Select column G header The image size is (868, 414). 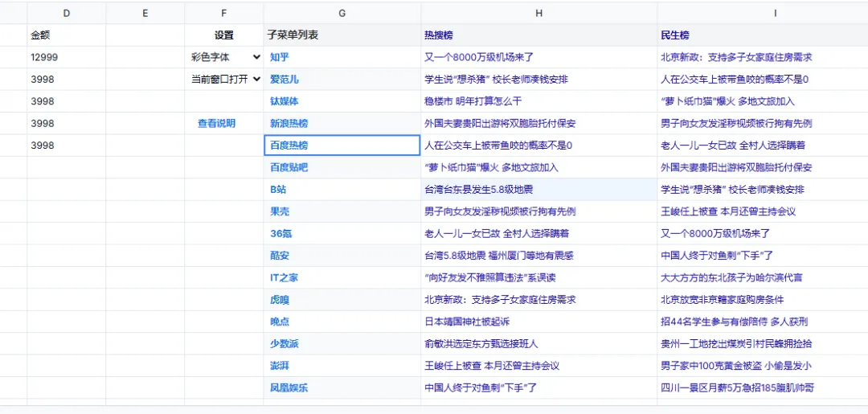[342, 14]
